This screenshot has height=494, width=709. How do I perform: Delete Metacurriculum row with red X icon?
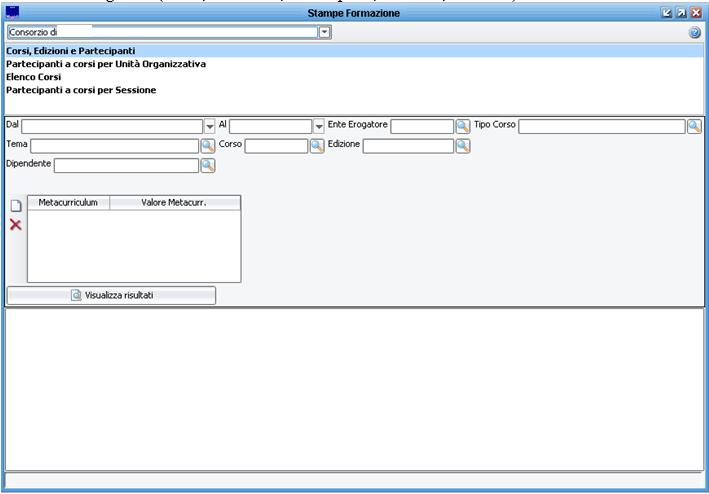point(15,225)
